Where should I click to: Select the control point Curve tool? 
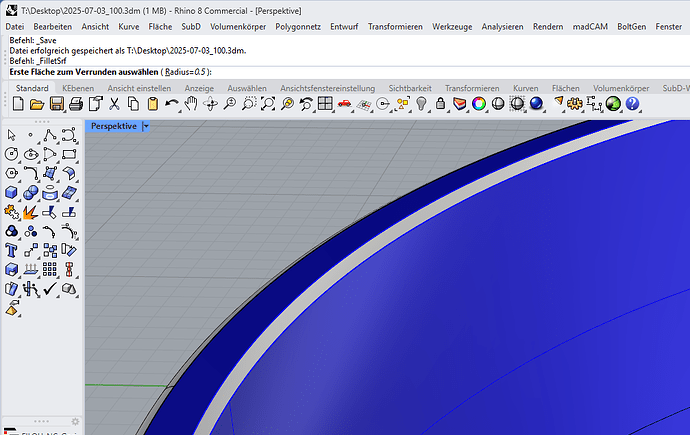click(x=69, y=135)
